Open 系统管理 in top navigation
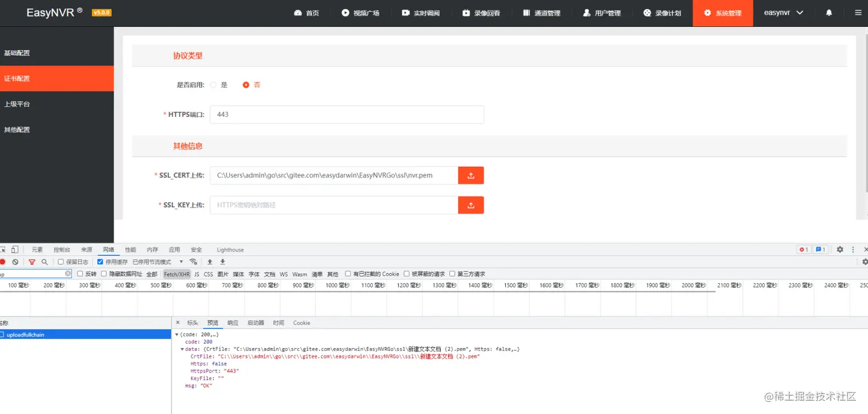This screenshot has height=414, width=868. (723, 13)
